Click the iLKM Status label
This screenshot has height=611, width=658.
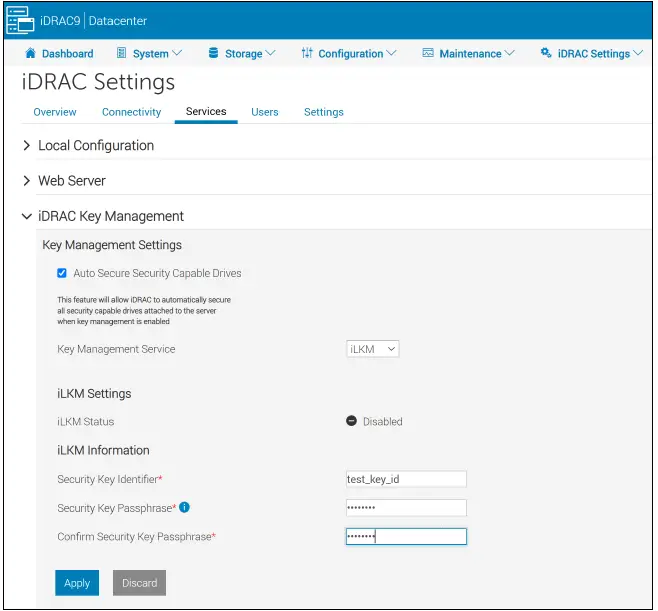click(x=86, y=421)
